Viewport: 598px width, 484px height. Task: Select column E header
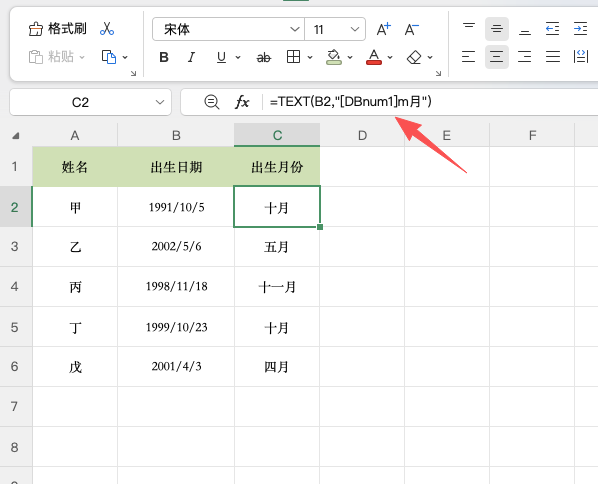pos(447,135)
